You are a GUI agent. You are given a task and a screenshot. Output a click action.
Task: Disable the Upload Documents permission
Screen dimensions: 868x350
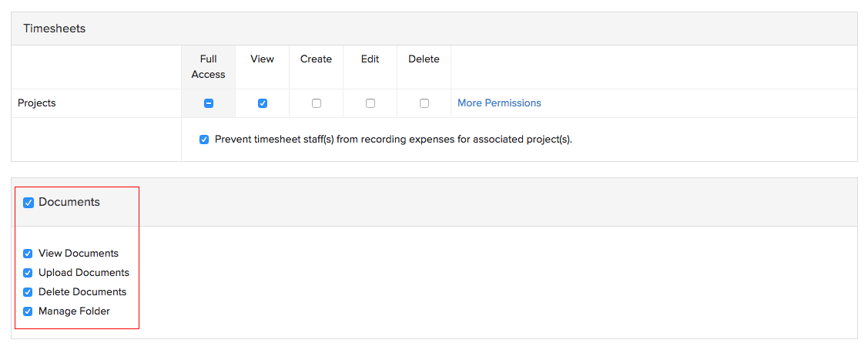click(28, 273)
